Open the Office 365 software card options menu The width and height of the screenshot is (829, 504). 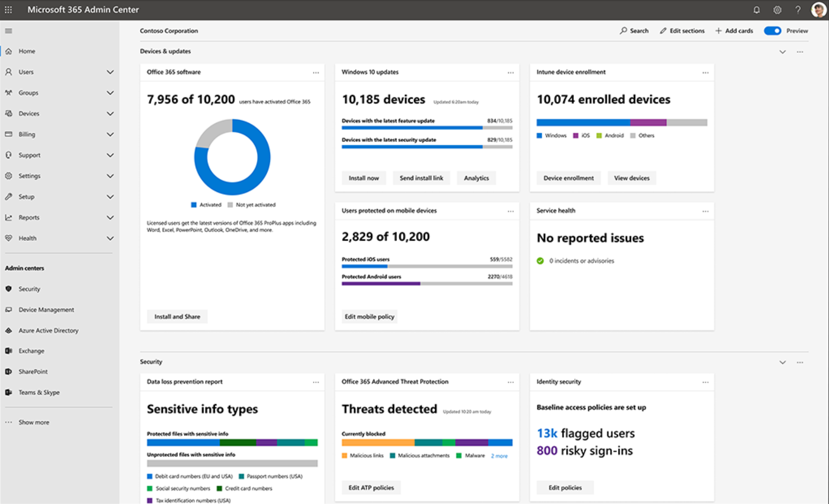click(x=316, y=72)
